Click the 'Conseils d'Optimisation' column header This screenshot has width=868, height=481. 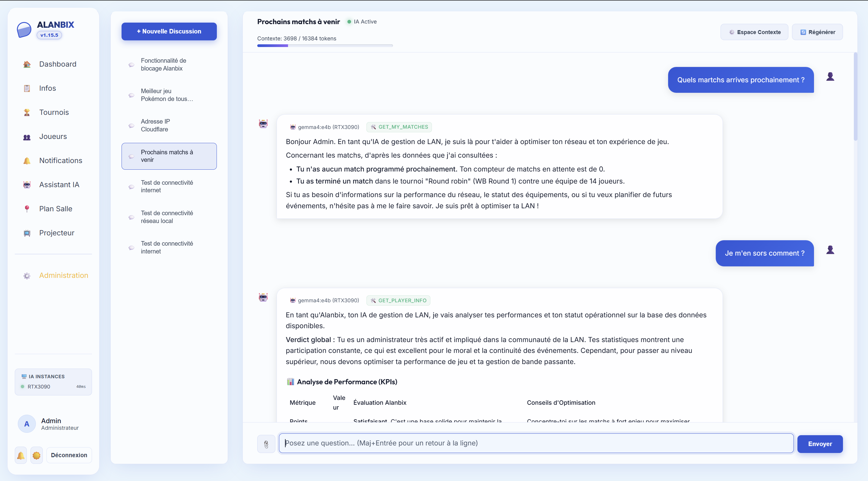click(x=561, y=403)
